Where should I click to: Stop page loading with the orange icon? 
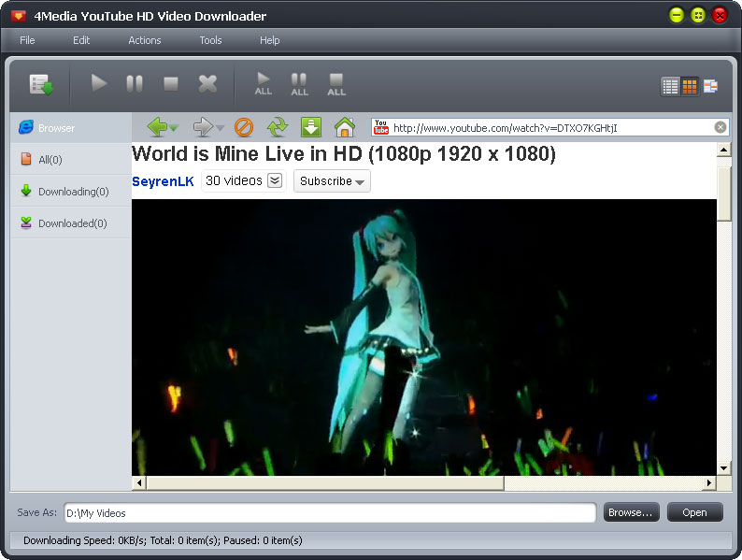[244, 127]
